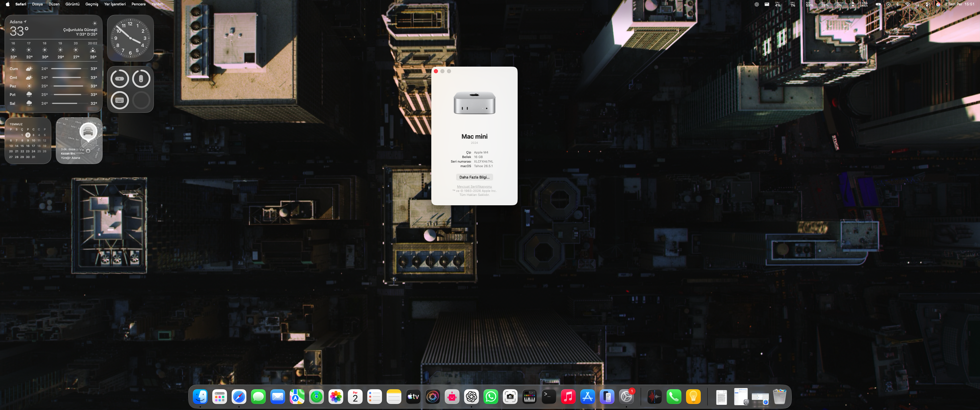
Task: Open the Wi-Fi status menu
Action: pyautogui.click(x=907, y=4)
